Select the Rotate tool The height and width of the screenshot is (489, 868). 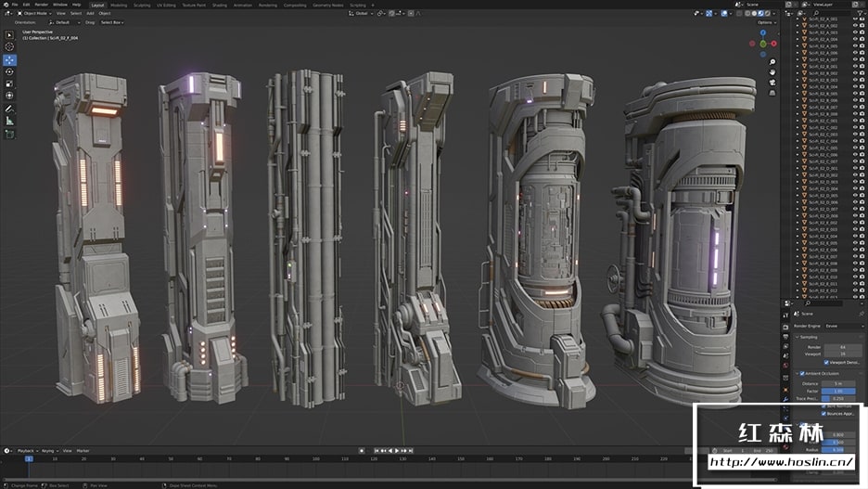(9, 71)
